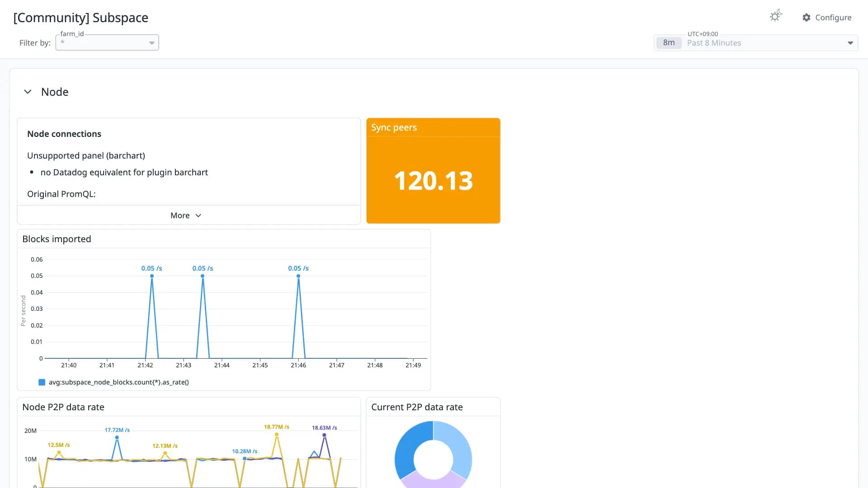Click the Sync peers value 120.13
This screenshot has height=488, width=868.
pos(433,181)
